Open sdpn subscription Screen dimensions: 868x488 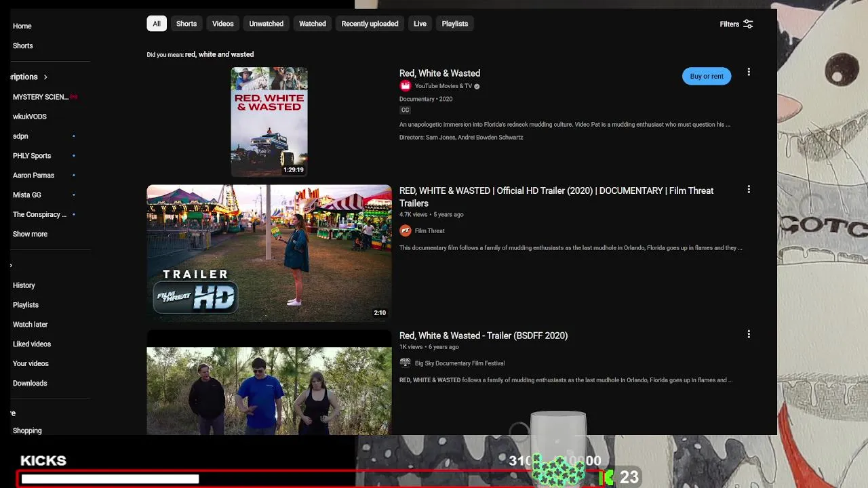coord(20,136)
